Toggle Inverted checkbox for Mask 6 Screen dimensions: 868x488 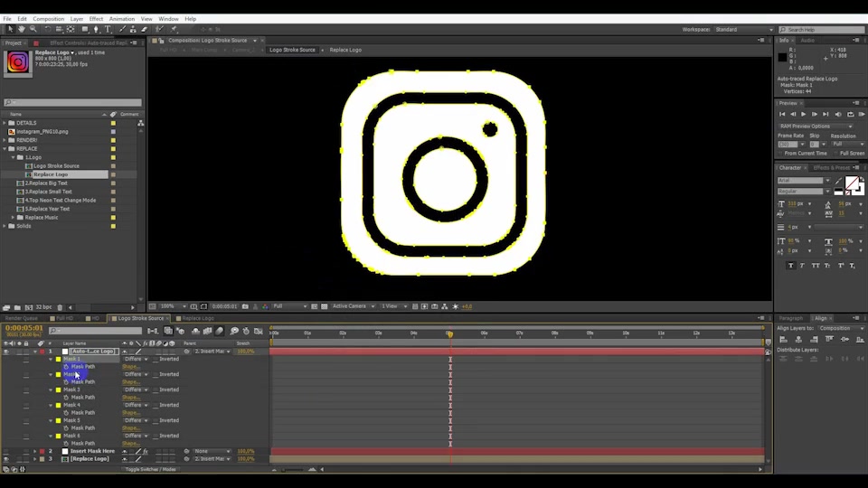pyautogui.click(x=156, y=436)
